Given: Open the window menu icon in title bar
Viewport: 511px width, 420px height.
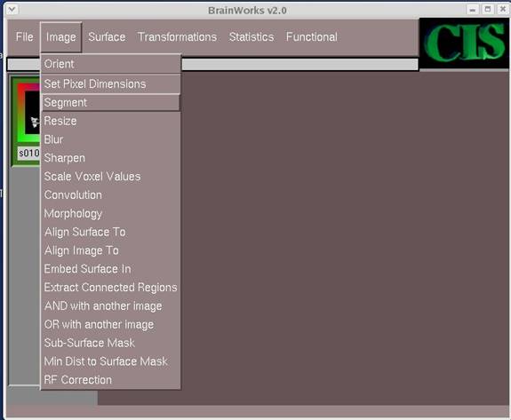Looking at the screenshot, I should coord(12,9).
